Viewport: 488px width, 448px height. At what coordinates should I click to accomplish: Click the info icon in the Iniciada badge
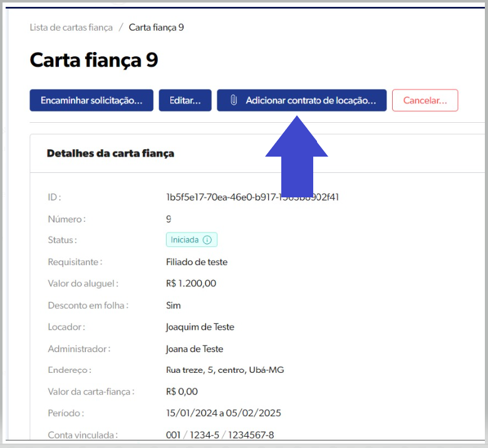tap(207, 240)
